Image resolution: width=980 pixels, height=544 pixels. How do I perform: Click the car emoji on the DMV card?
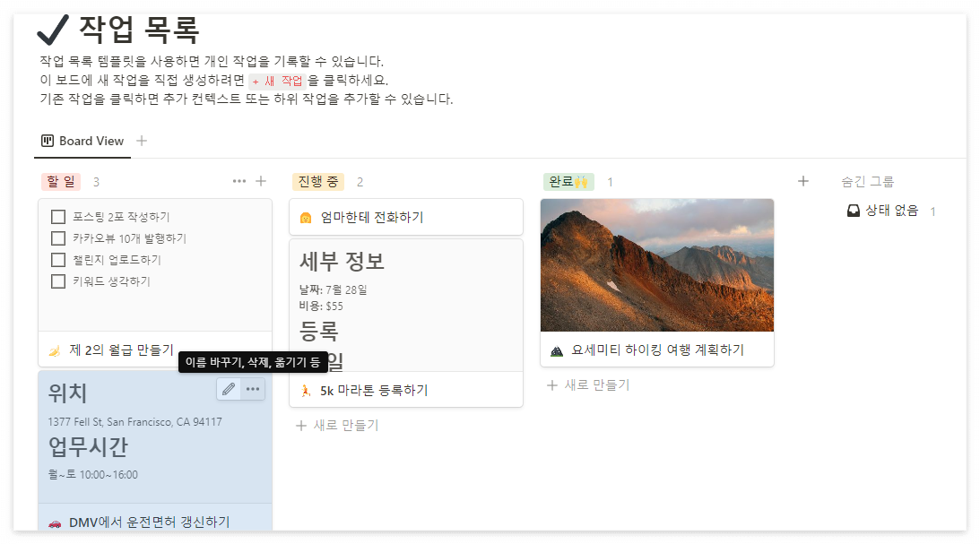point(56,521)
